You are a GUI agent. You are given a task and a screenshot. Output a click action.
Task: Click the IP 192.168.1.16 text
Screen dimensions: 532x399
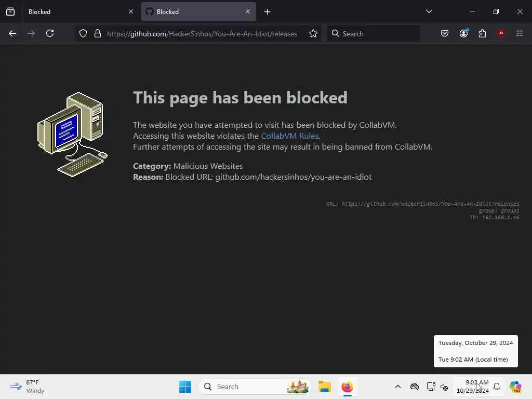(x=495, y=218)
